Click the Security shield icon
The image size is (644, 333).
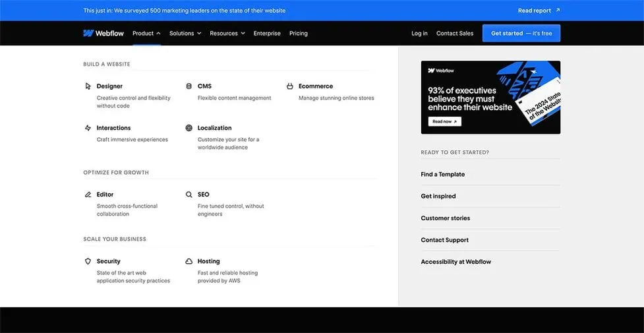88,261
